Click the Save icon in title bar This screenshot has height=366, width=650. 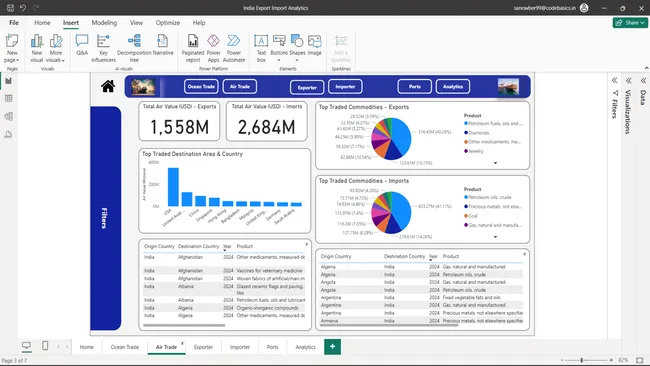(x=10, y=7)
